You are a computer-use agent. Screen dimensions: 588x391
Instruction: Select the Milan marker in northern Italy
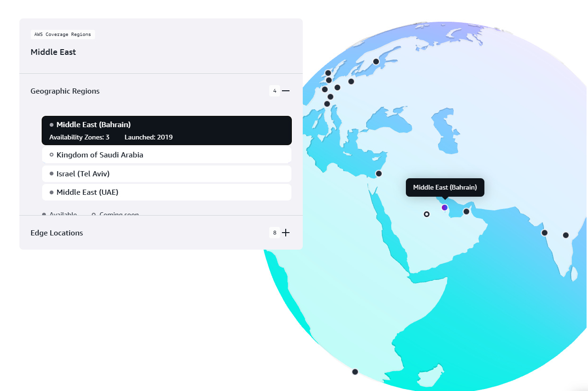(x=327, y=104)
